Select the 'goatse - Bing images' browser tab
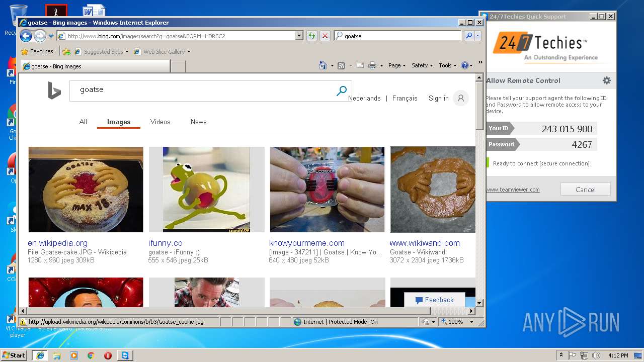Viewport: 644px width, 362px height. 96,66
